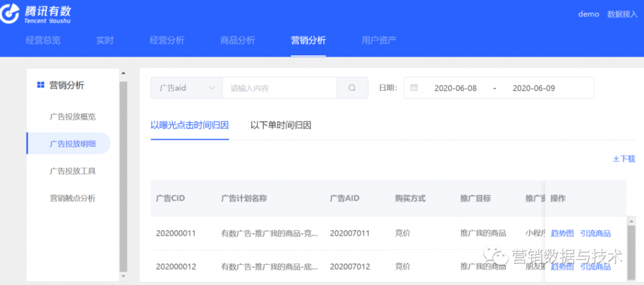Select the 以下单时间归因 tab

tap(280, 125)
